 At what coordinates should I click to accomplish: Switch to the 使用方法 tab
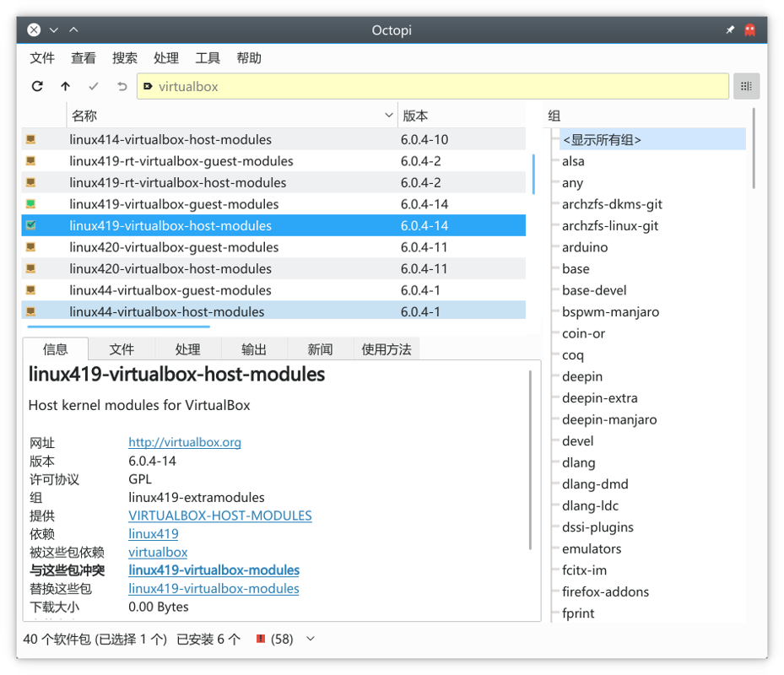tap(387, 349)
